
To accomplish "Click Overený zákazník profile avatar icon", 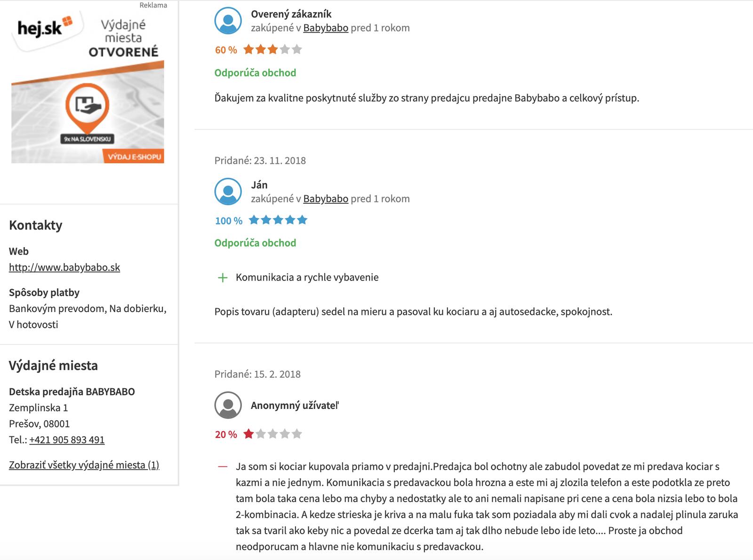I will tap(228, 21).
